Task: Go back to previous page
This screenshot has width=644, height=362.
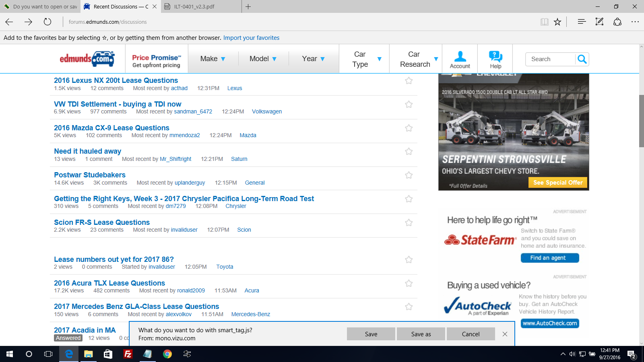Action: 9,22
